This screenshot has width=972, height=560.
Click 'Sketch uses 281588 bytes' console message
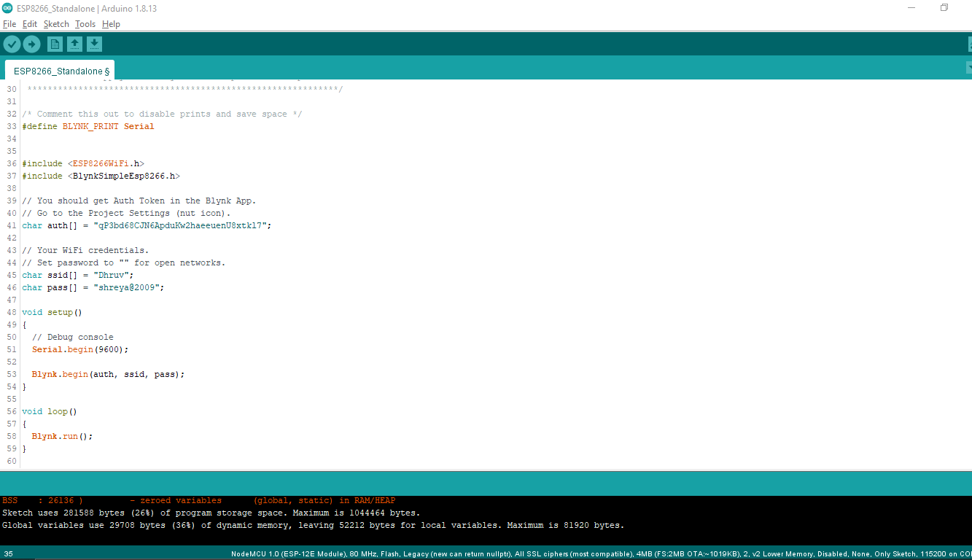tap(211, 513)
